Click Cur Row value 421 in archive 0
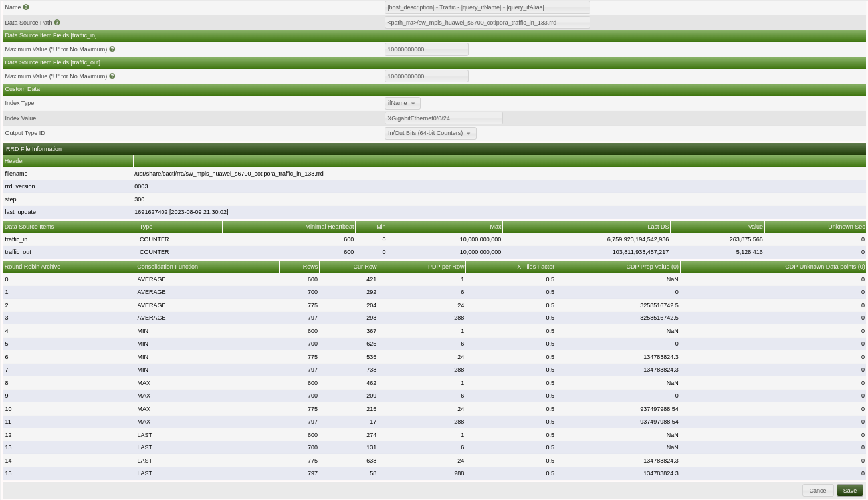 pos(371,279)
